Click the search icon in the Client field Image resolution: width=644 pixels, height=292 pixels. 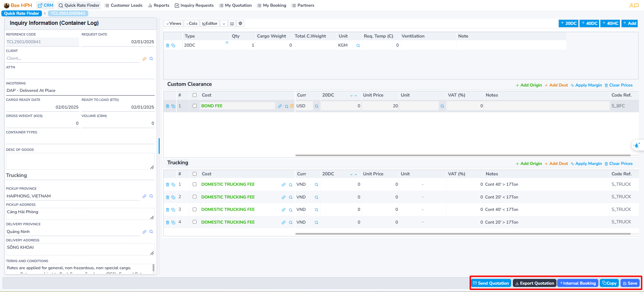151,59
